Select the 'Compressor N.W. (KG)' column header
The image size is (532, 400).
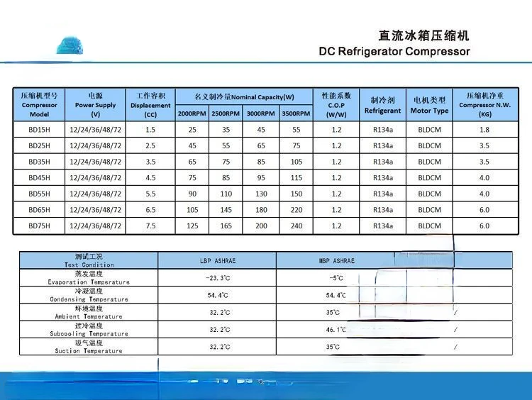(x=485, y=105)
